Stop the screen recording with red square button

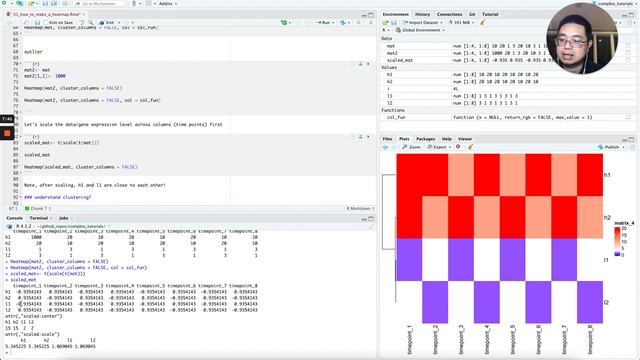7,133
